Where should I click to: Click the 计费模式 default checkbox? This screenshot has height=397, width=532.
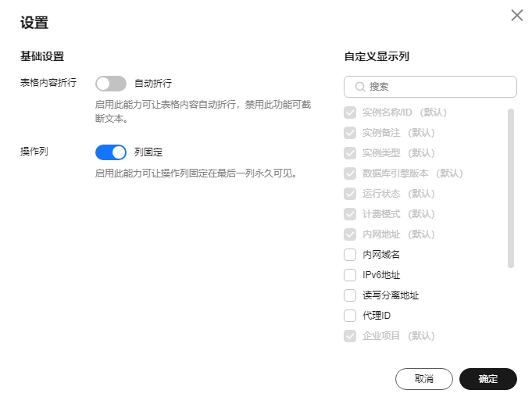click(350, 214)
